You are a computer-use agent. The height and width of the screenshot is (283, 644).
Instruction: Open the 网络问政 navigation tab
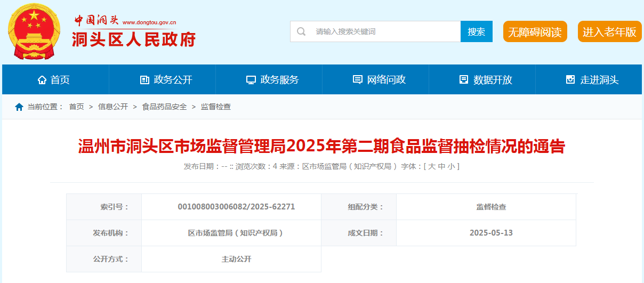click(x=375, y=79)
